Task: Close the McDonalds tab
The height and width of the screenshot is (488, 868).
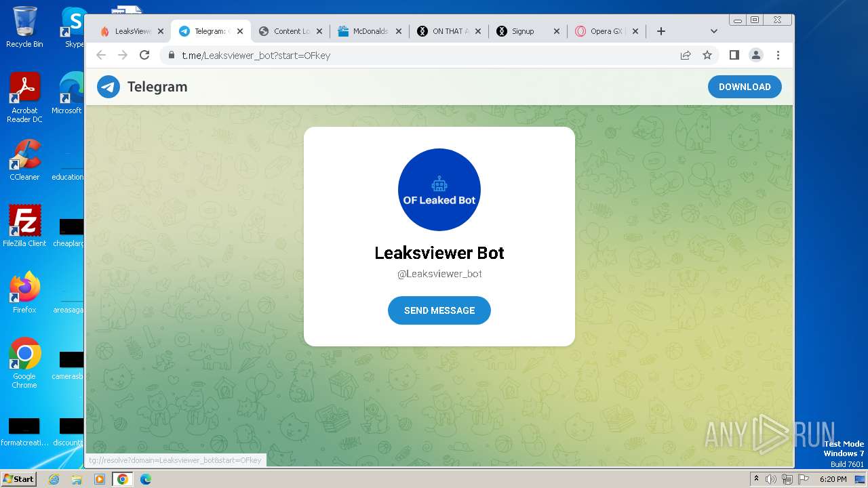Action: [399, 31]
